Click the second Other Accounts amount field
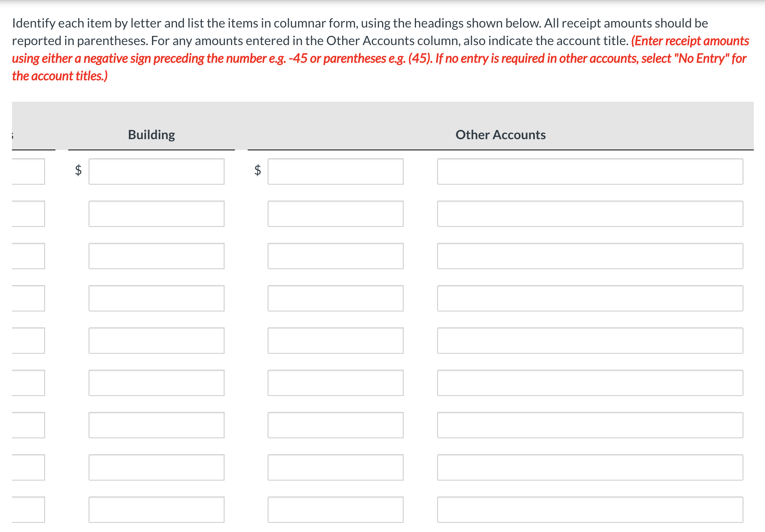Viewport: 765px width, 532px height. (335, 213)
